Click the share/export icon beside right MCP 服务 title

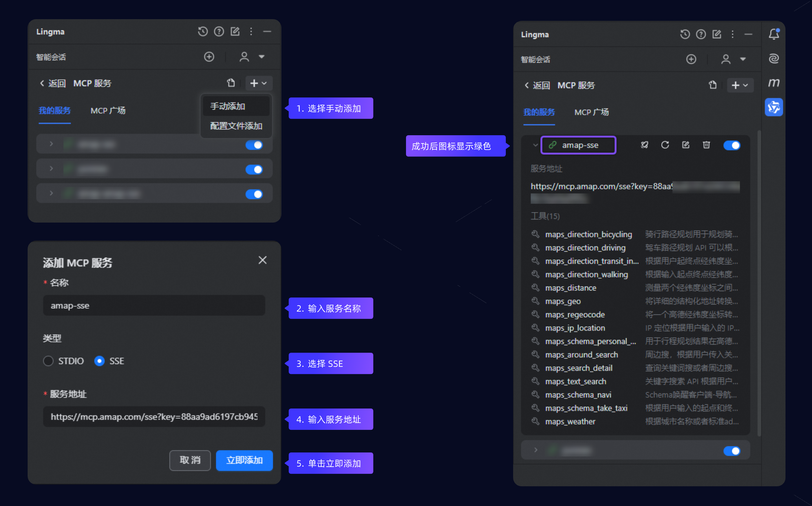(x=712, y=85)
